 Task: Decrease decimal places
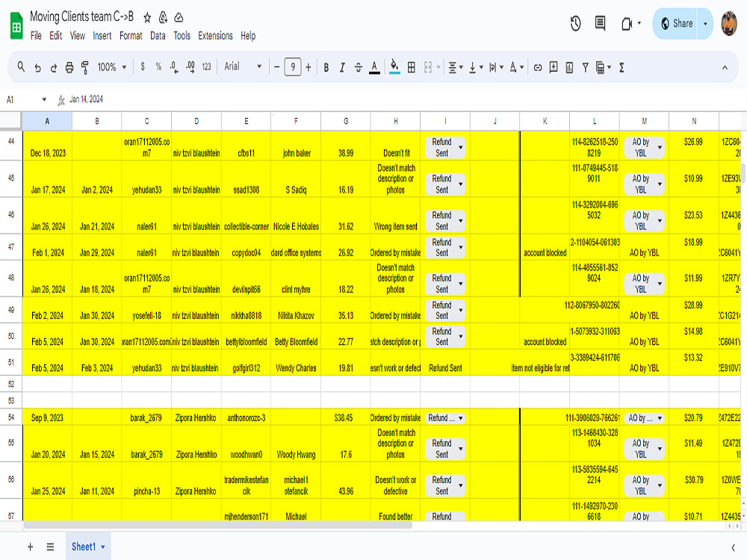click(174, 67)
